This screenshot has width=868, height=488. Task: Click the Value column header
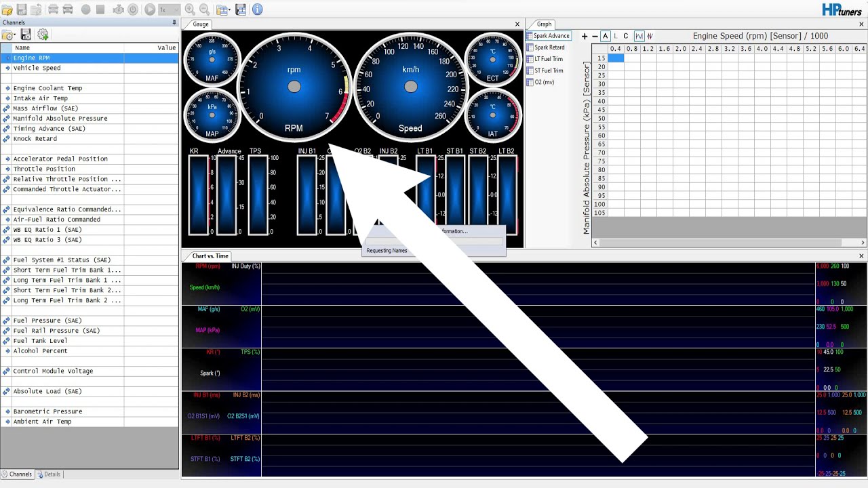click(151, 48)
